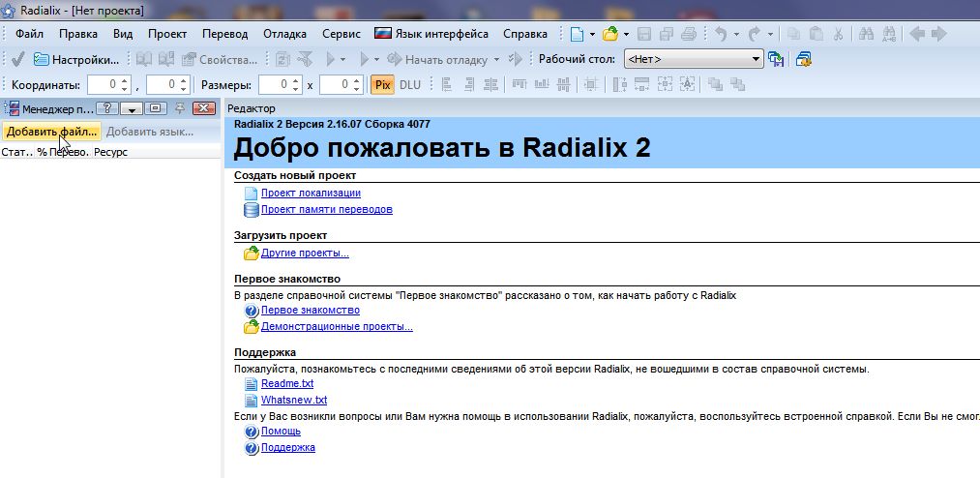Expand the arrow next to the New document icon
This screenshot has width=980, height=478.
pos(592,34)
